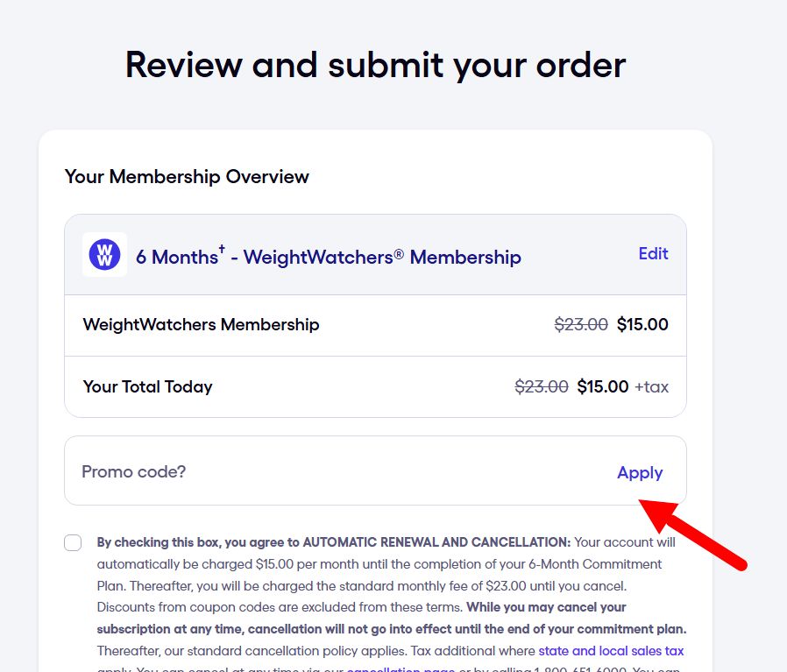Enable the automatic renewal agreement checkbox
The image size is (787, 672).
(73, 542)
